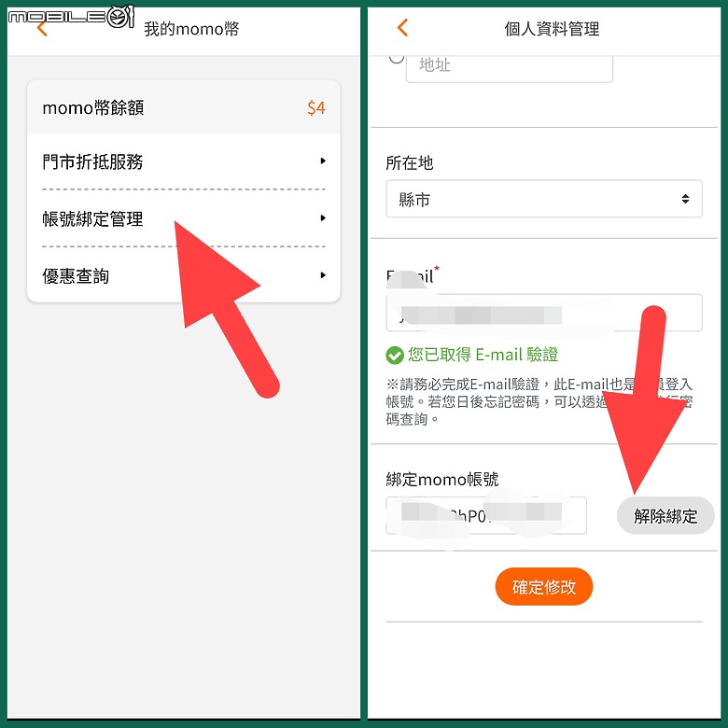Screen dimensions: 728x728
Task: Go back from 我的momo幣 page
Action: (42, 29)
